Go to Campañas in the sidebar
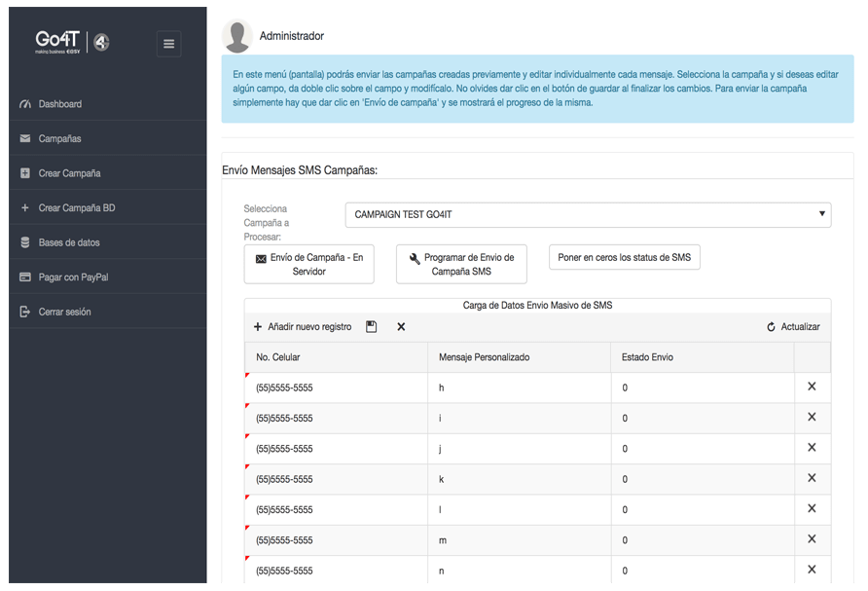The width and height of the screenshot is (868, 591). 59,139
